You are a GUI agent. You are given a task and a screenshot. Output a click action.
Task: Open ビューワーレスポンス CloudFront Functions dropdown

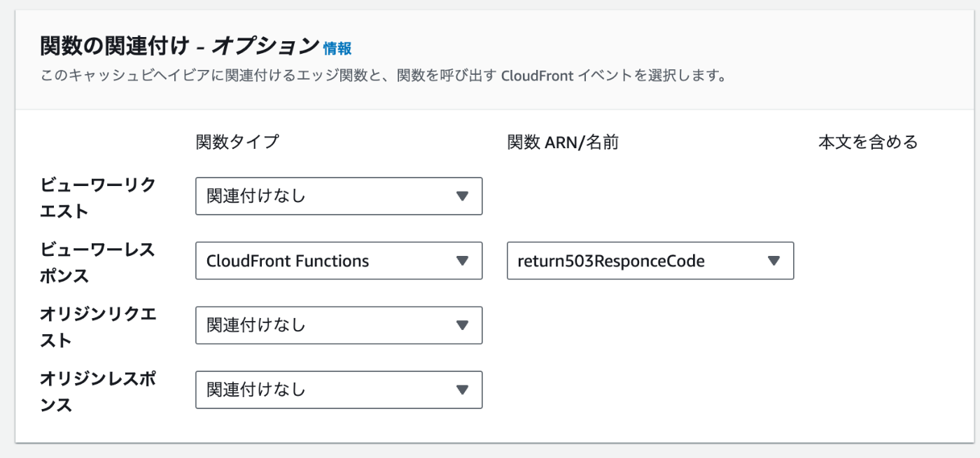pyautogui.click(x=339, y=261)
